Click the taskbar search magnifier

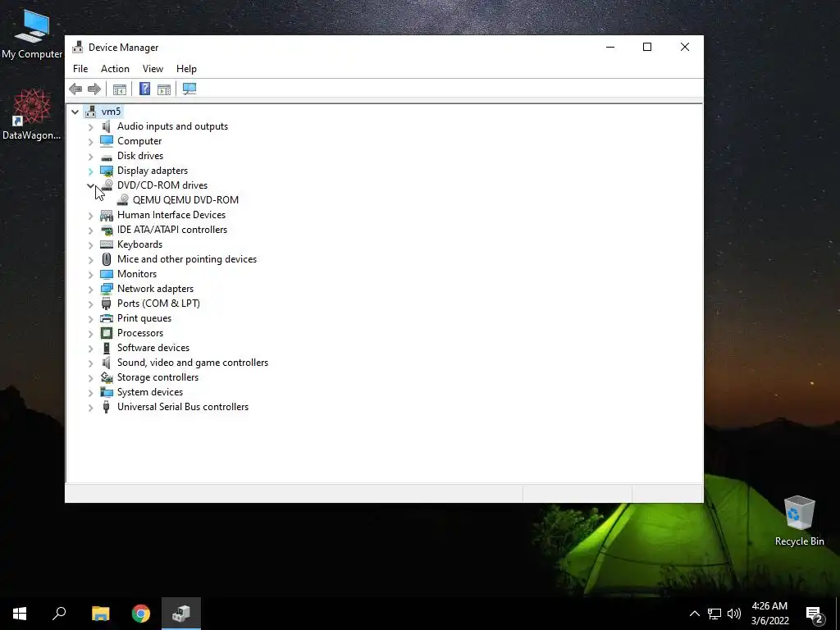pyautogui.click(x=59, y=614)
